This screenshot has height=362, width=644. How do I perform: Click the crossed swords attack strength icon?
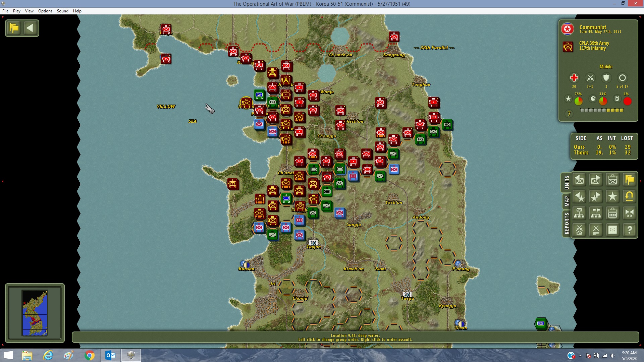(x=590, y=78)
